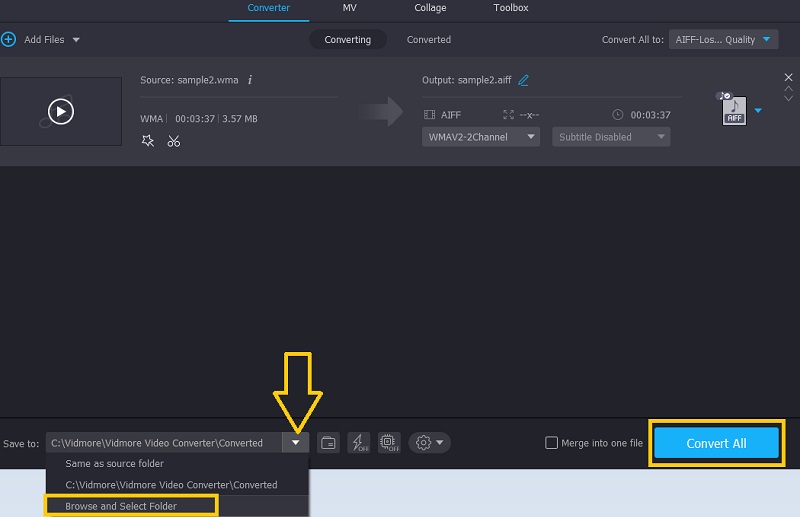Click the plus icon beside Add Files

(x=9, y=39)
